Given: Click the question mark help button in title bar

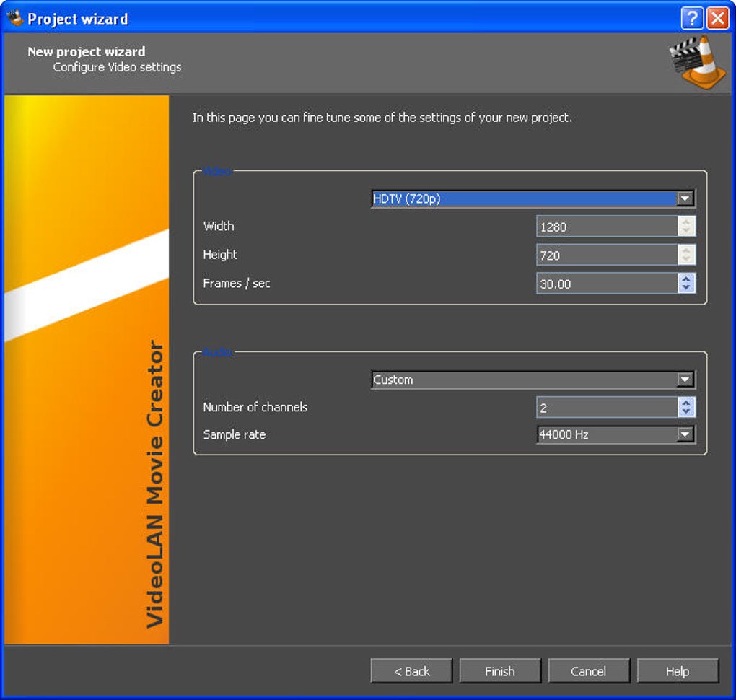Looking at the screenshot, I should 692,19.
